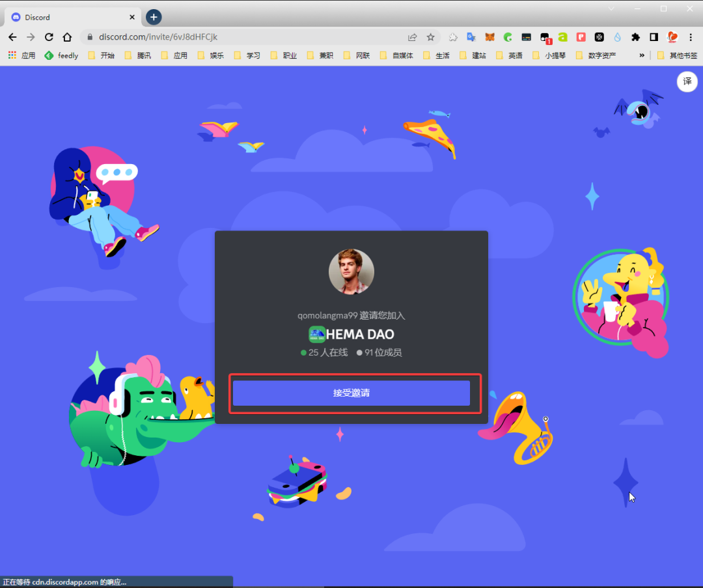Open the share this page icon
Image resolution: width=703 pixels, height=588 pixels.
coord(413,37)
